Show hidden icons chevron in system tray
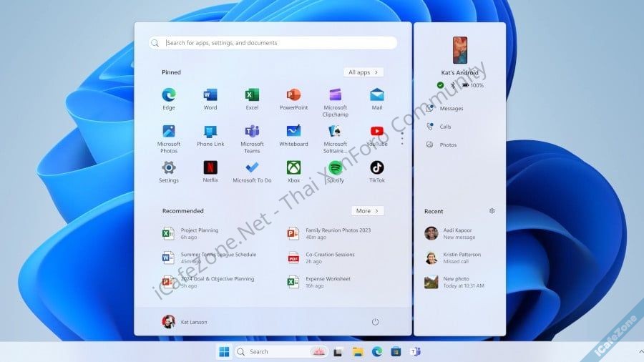Viewport: 644px width, 362px height. 640,351
